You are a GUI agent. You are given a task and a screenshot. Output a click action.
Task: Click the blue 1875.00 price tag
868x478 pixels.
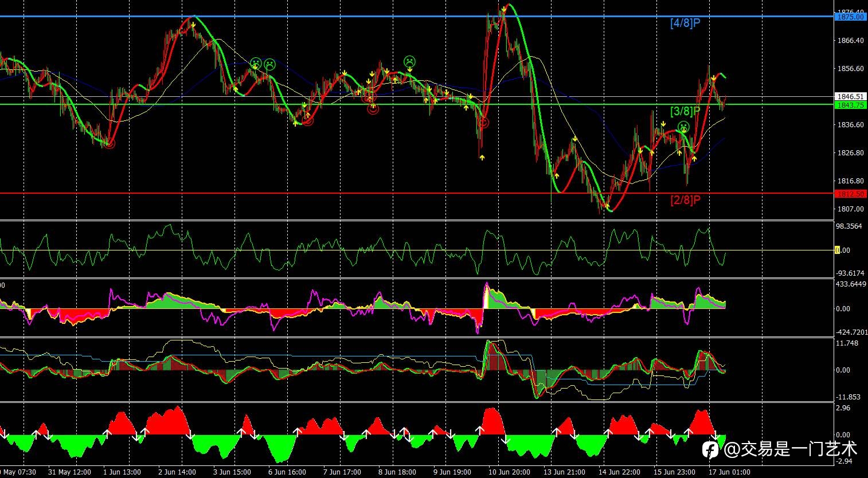850,17
